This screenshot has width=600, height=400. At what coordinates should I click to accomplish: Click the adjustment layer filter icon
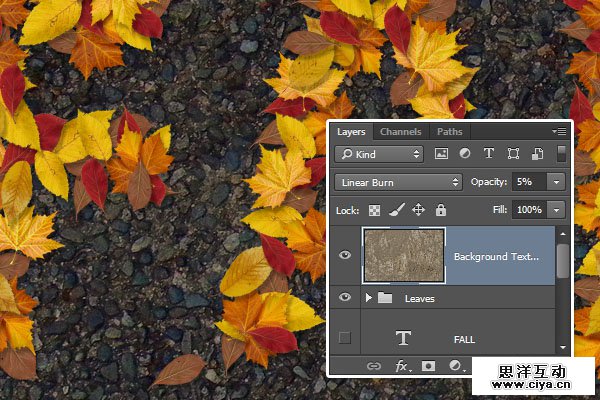pyautogui.click(x=465, y=154)
